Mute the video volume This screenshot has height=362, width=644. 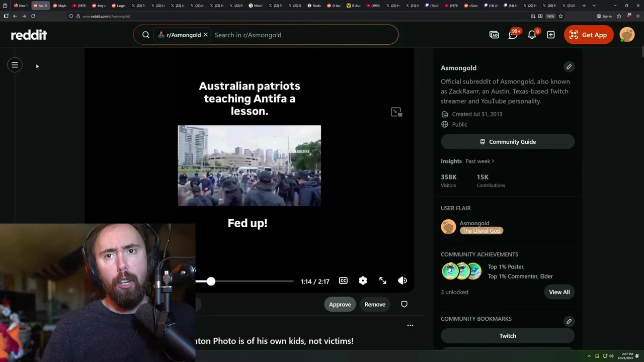[x=403, y=281]
